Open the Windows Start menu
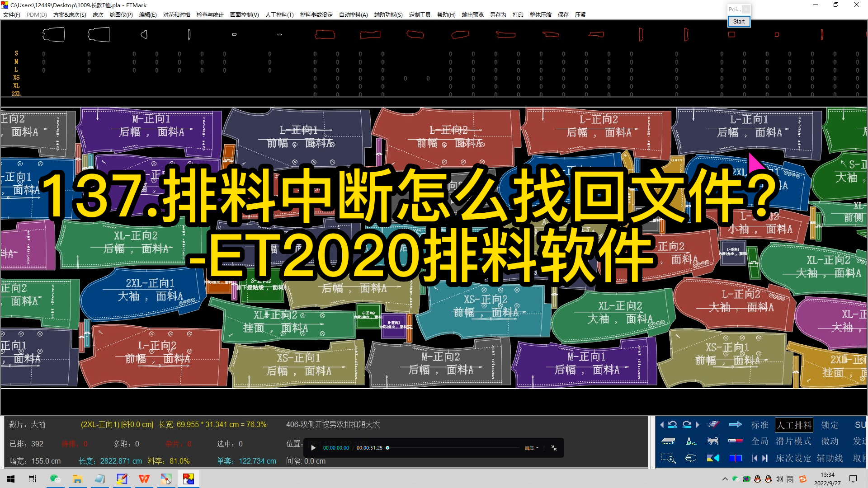 (x=11, y=479)
